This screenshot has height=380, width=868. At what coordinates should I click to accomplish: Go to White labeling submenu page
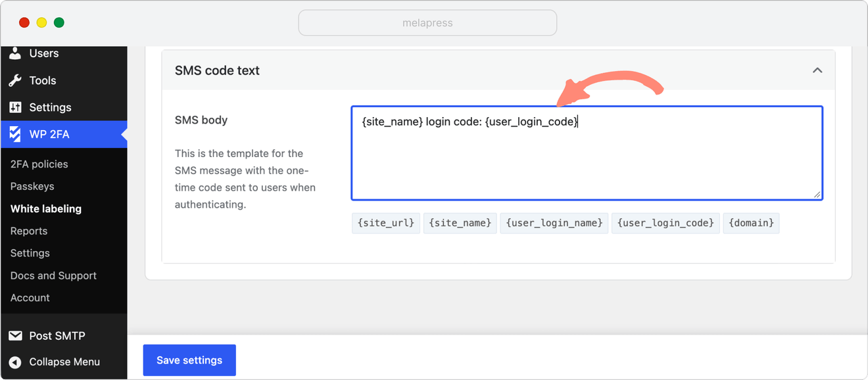click(46, 209)
